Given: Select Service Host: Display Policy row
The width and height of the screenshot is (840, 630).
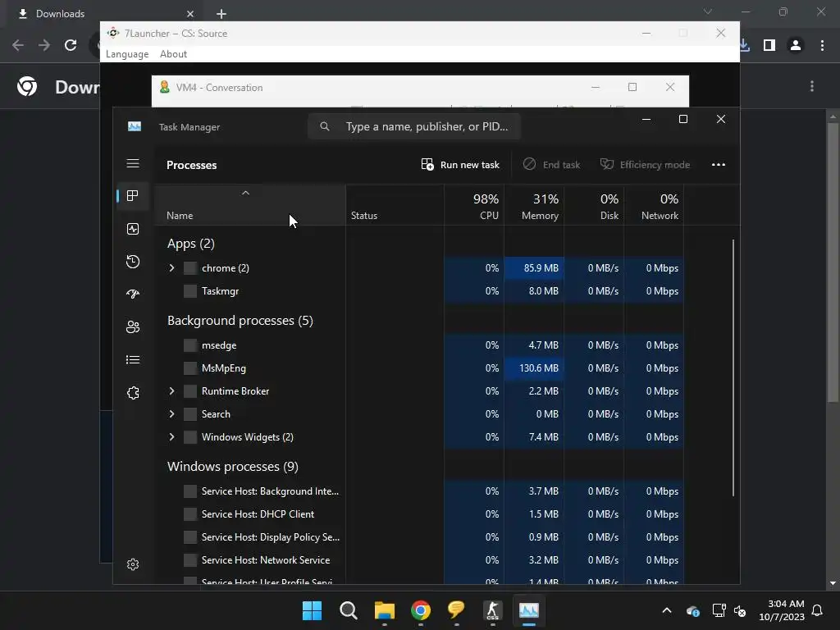Looking at the screenshot, I should tap(419, 536).
